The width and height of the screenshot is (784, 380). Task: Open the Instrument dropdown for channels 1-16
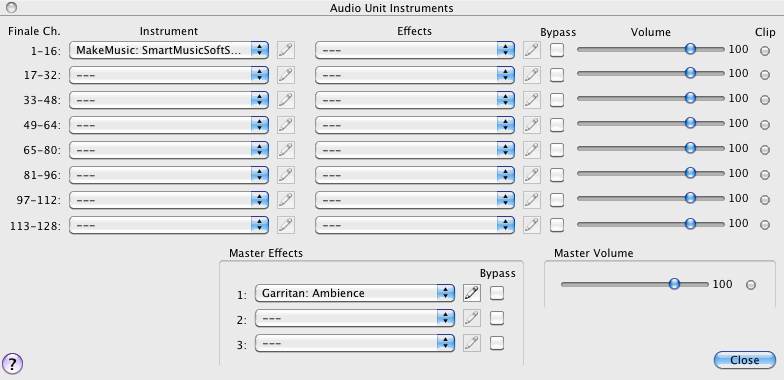tap(168, 50)
